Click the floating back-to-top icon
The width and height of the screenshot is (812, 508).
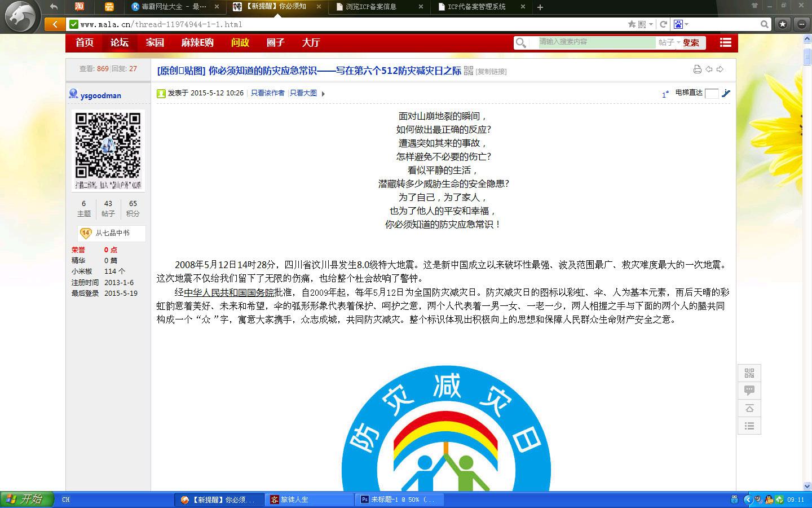(749, 408)
